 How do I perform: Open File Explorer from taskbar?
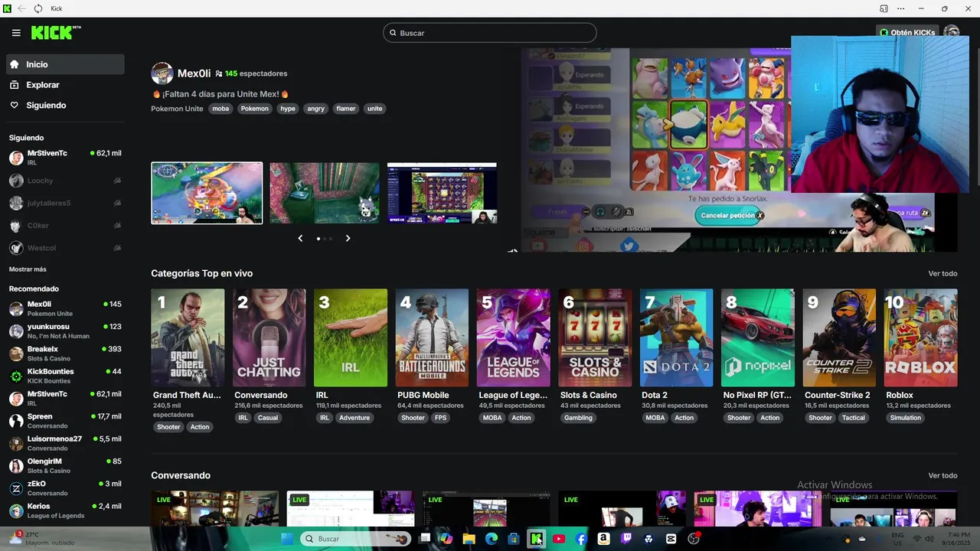pyautogui.click(x=469, y=539)
